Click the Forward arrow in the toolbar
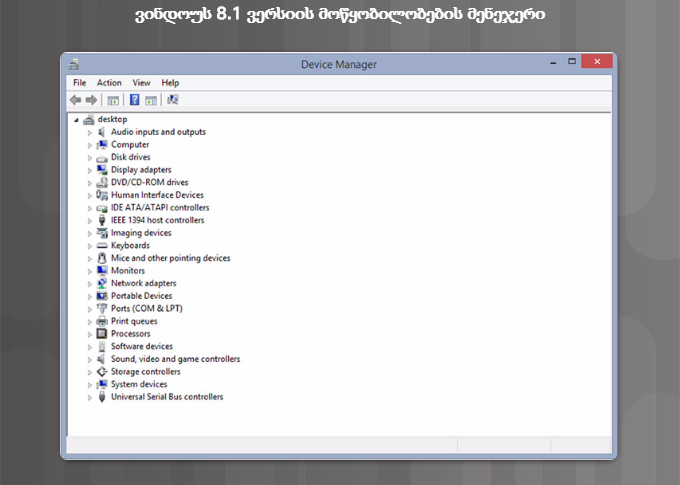The image size is (680, 485). [x=91, y=100]
